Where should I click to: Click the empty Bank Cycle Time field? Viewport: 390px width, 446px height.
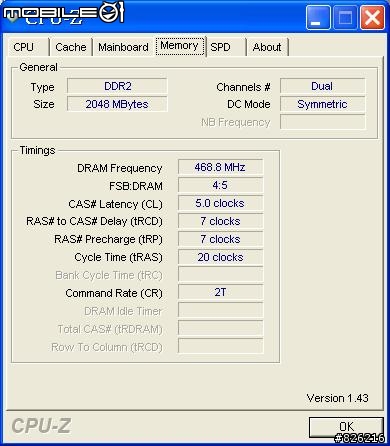click(220, 274)
